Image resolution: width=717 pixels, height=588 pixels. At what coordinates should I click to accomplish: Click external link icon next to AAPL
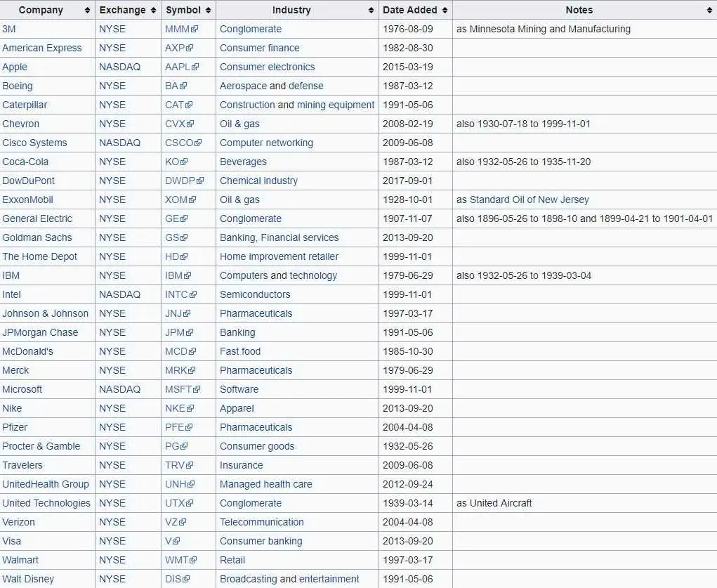[x=195, y=67]
